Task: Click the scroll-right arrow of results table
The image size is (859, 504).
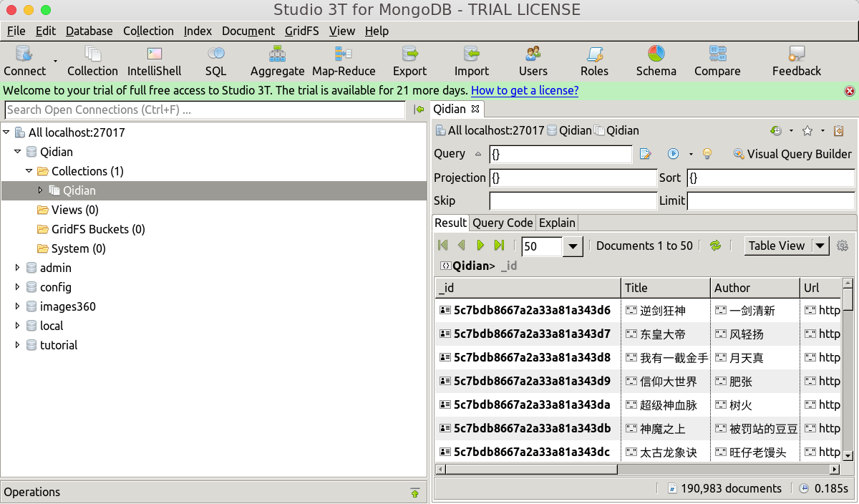Action: tap(834, 470)
